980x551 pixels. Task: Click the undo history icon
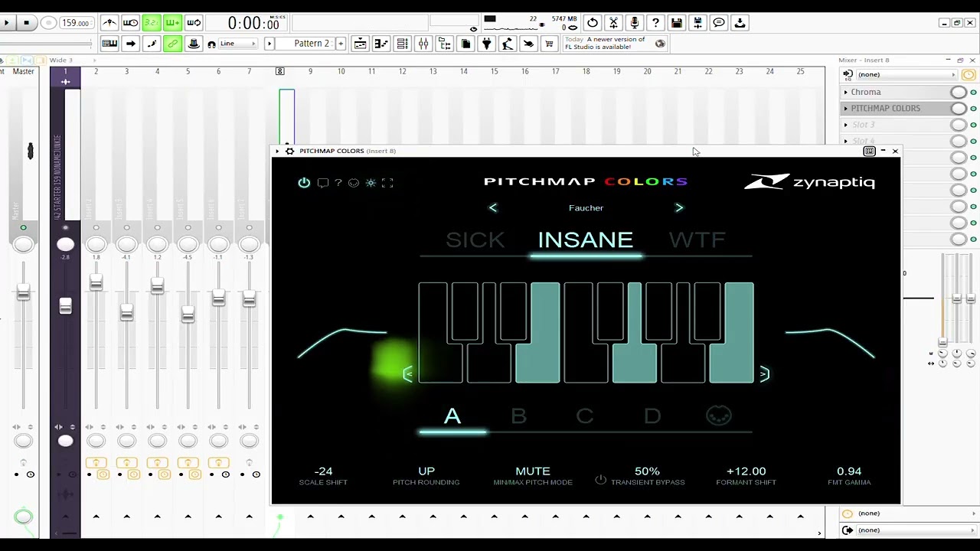(x=593, y=23)
